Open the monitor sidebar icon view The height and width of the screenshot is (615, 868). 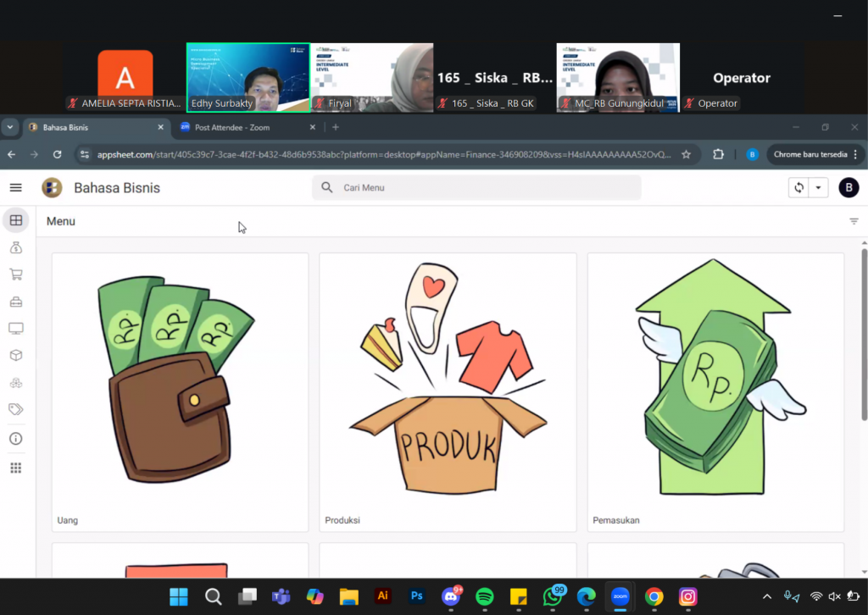pyautogui.click(x=15, y=329)
